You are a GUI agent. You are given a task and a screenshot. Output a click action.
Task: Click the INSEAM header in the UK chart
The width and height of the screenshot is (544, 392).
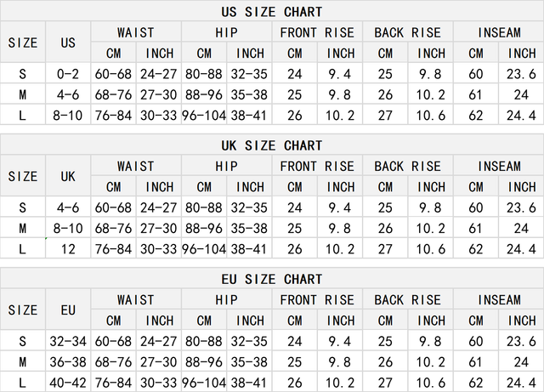[x=499, y=166]
